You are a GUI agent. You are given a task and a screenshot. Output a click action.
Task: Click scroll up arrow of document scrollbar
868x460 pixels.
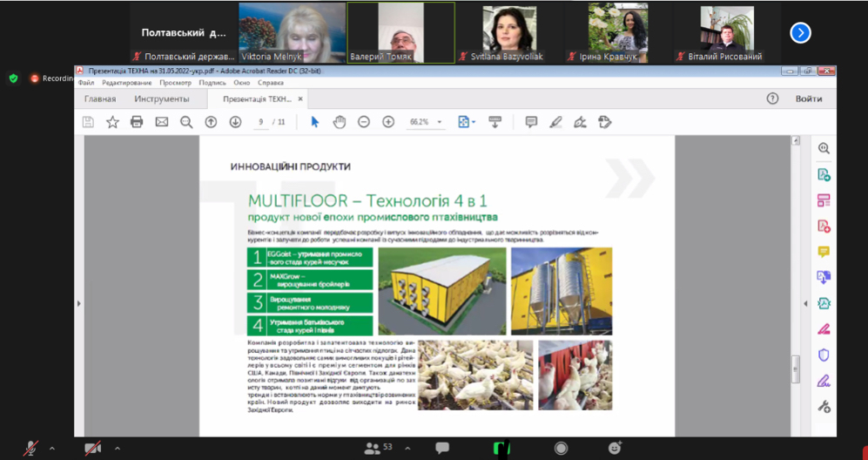tap(796, 141)
